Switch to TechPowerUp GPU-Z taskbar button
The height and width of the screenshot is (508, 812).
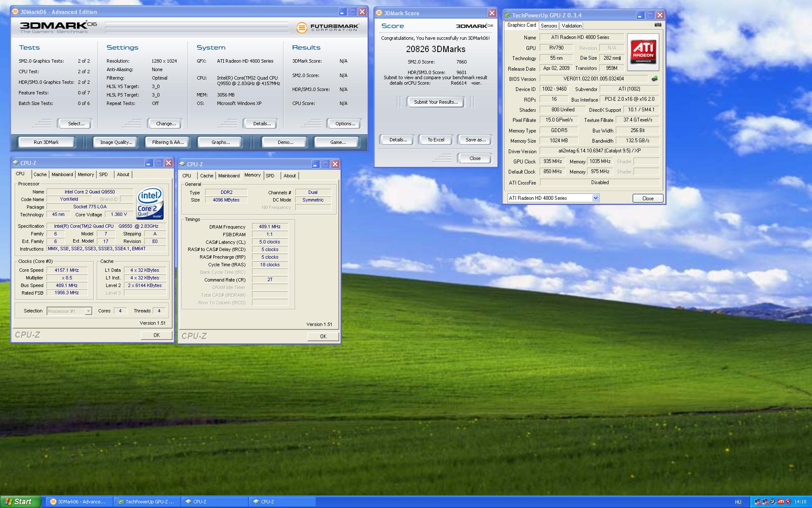(147, 502)
